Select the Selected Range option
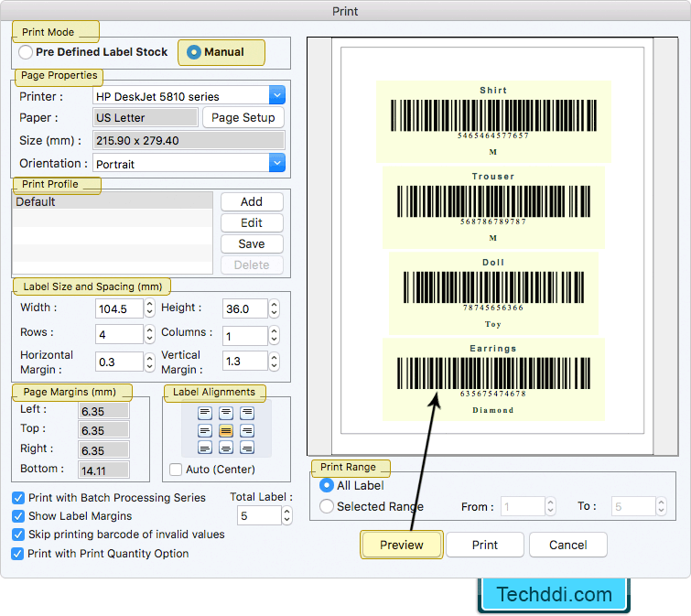691x616 pixels. (x=327, y=506)
